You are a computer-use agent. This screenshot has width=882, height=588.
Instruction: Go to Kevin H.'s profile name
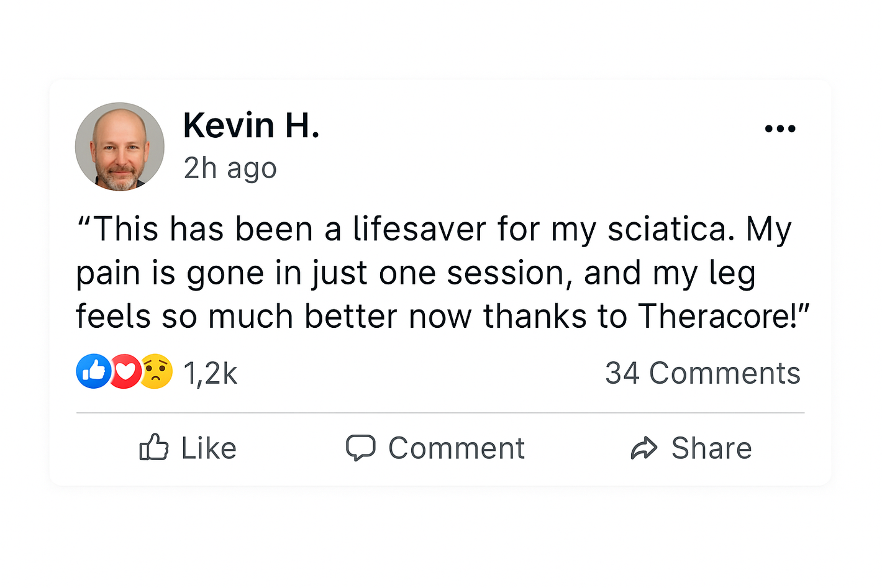click(x=251, y=125)
